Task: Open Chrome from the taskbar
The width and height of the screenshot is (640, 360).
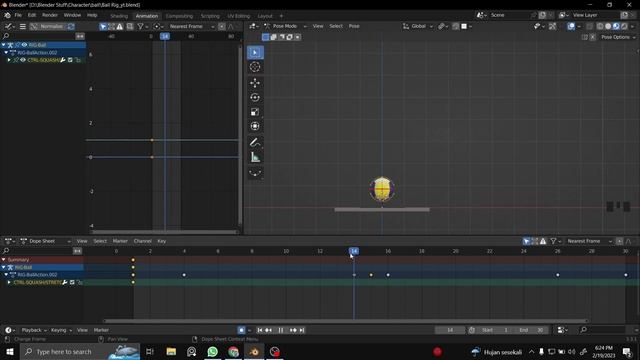Action: click(233, 351)
